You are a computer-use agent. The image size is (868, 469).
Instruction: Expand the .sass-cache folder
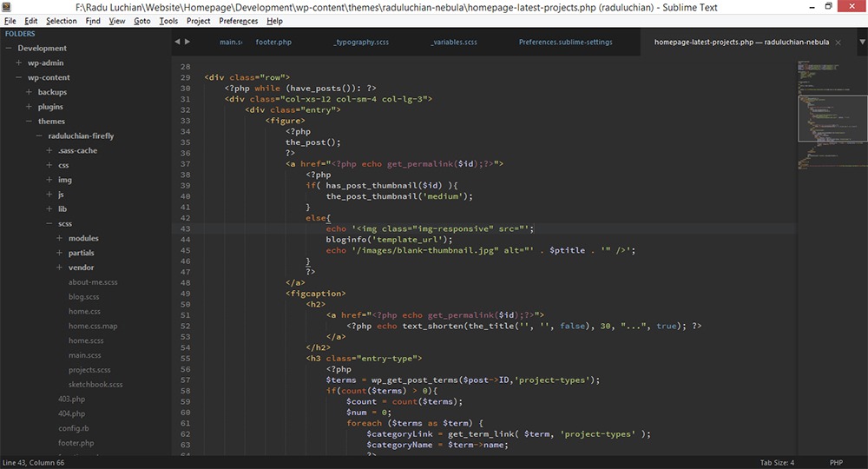[49, 151]
